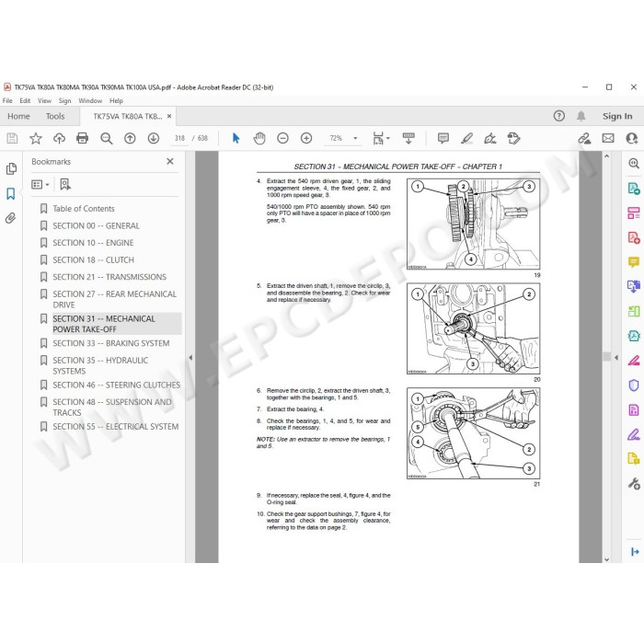Zoom in with the plus icon

point(306,138)
